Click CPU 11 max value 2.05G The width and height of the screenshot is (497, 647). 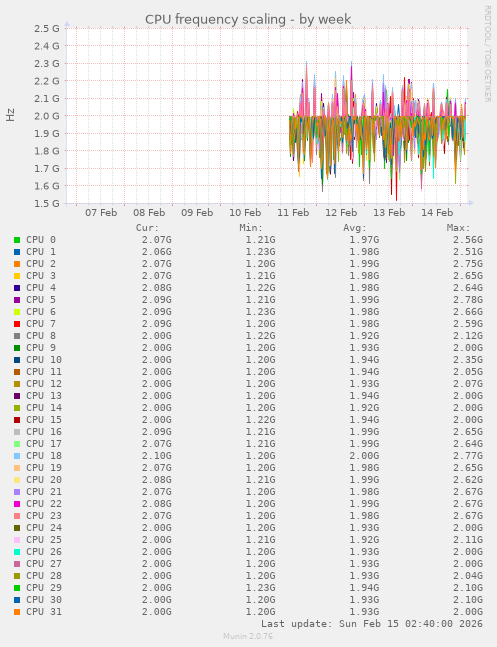click(468, 372)
